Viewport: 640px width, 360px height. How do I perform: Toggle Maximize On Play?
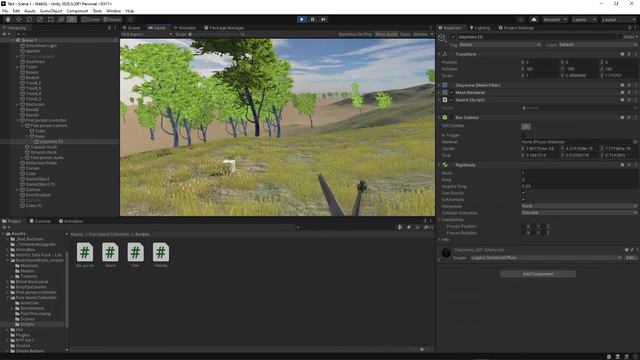click(355, 34)
